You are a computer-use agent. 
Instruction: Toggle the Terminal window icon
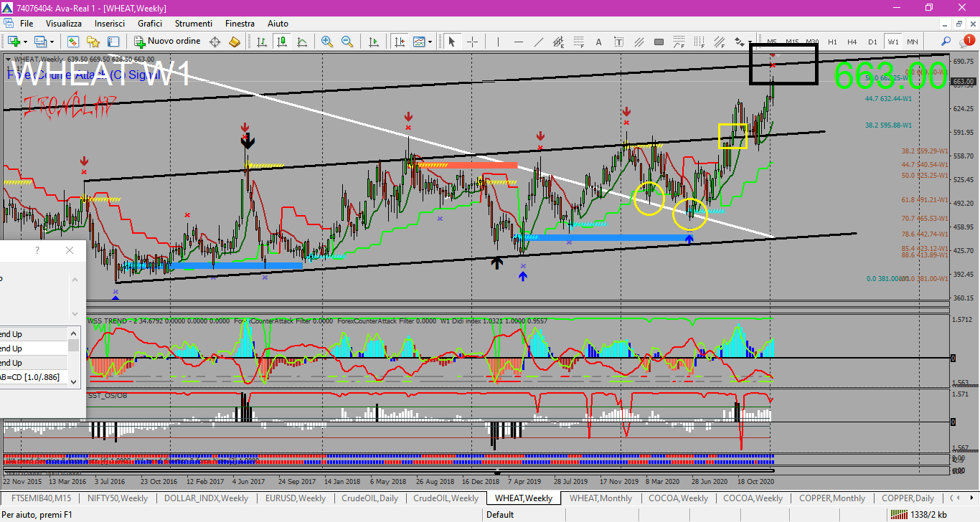(x=113, y=42)
